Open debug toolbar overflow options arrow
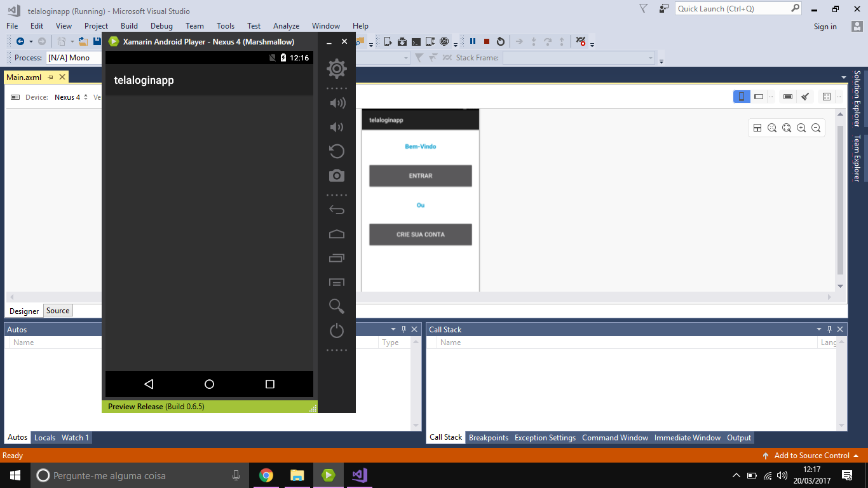 [x=592, y=44]
